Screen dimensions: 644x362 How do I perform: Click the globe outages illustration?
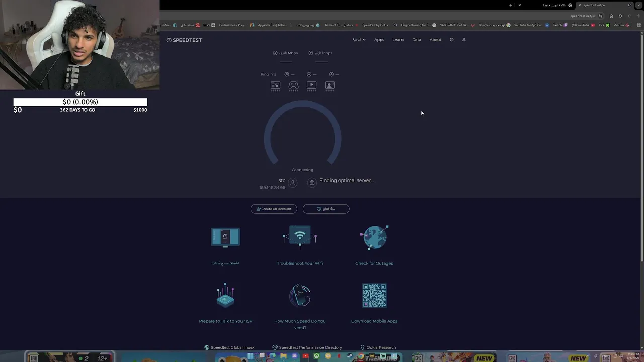click(x=374, y=238)
